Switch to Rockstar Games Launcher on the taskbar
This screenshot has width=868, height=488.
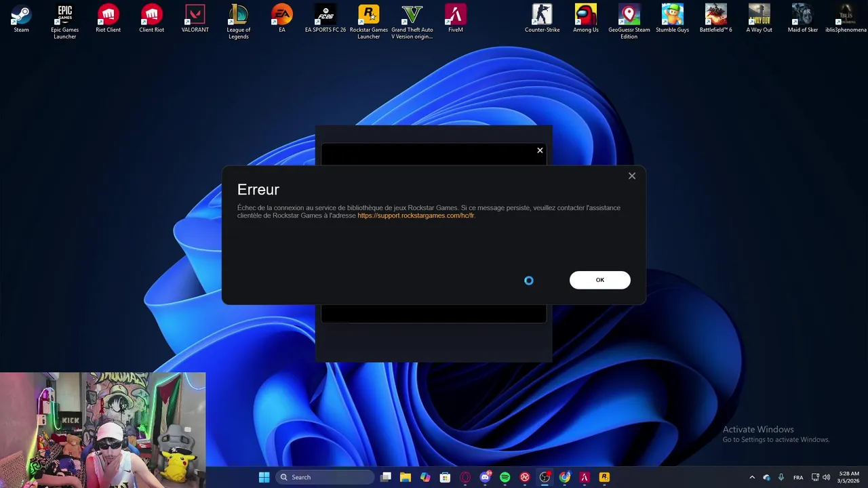click(x=604, y=477)
